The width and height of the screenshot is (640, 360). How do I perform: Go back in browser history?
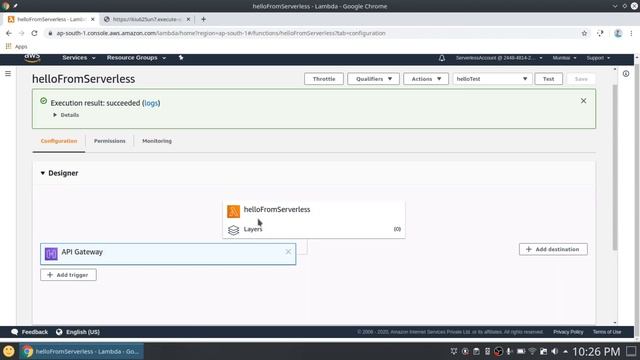tap(9, 33)
